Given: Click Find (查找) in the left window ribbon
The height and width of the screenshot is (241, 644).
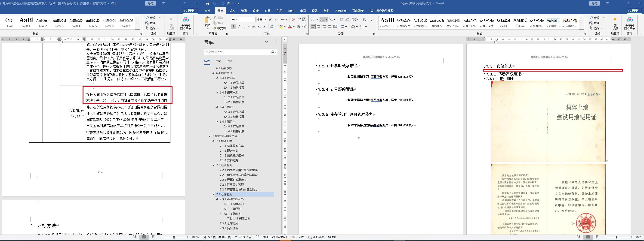Looking at the screenshot, I should pos(151,18).
